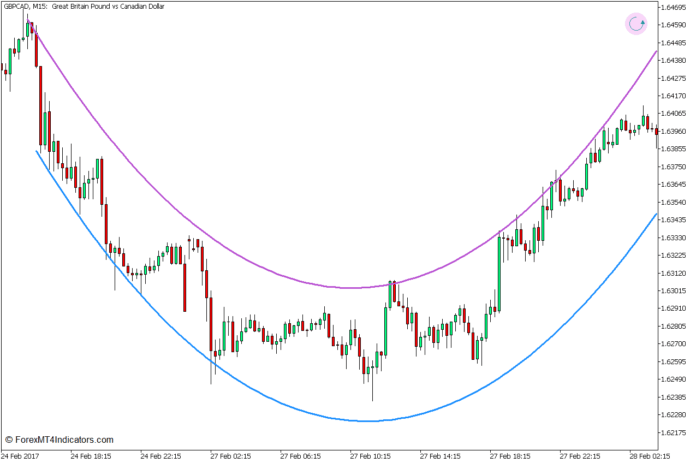Image resolution: width=696 pixels, height=463 pixels.
Task: Click the 1.62175 price axis label
Action: [x=676, y=432]
